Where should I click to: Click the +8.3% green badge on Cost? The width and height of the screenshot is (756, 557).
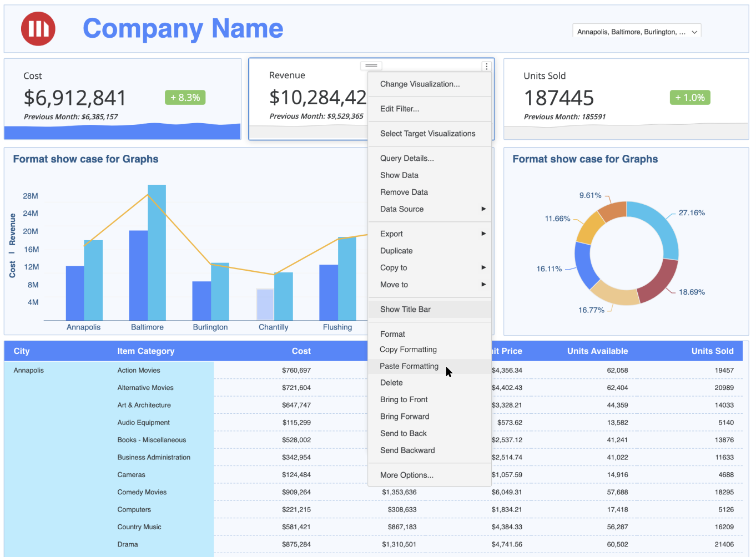(x=185, y=98)
